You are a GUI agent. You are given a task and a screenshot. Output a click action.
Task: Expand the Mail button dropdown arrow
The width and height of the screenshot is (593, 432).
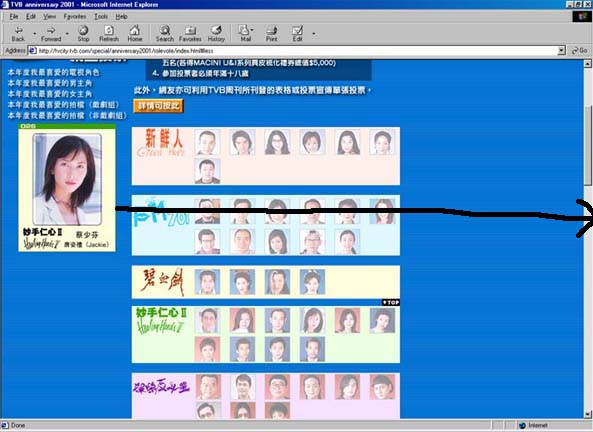[252, 30]
